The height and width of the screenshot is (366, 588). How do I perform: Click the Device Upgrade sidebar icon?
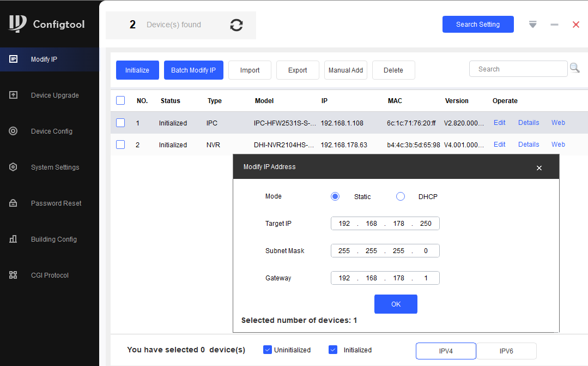tap(14, 95)
